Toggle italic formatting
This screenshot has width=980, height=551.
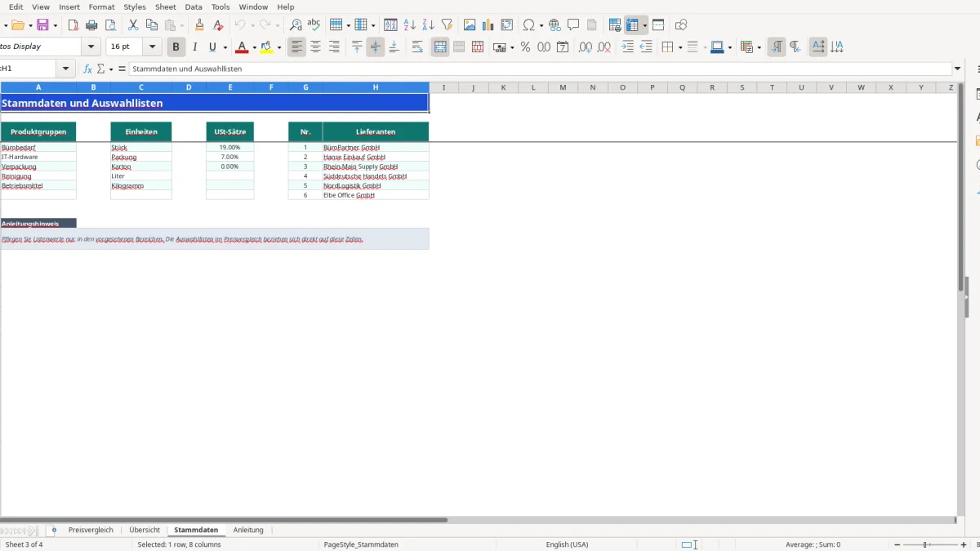pyautogui.click(x=194, y=47)
